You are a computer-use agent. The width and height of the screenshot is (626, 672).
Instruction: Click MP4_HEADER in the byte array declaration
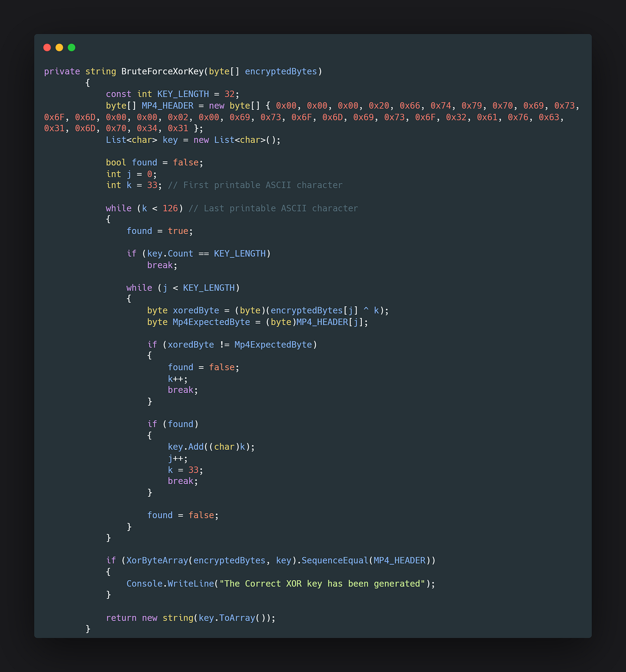pyautogui.click(x=168, y=106)
